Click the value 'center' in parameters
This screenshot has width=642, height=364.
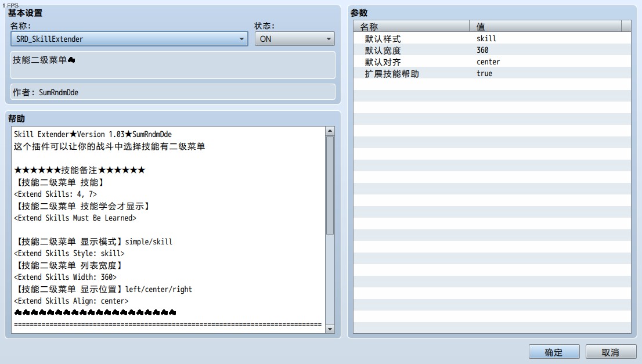click(488, 62)
